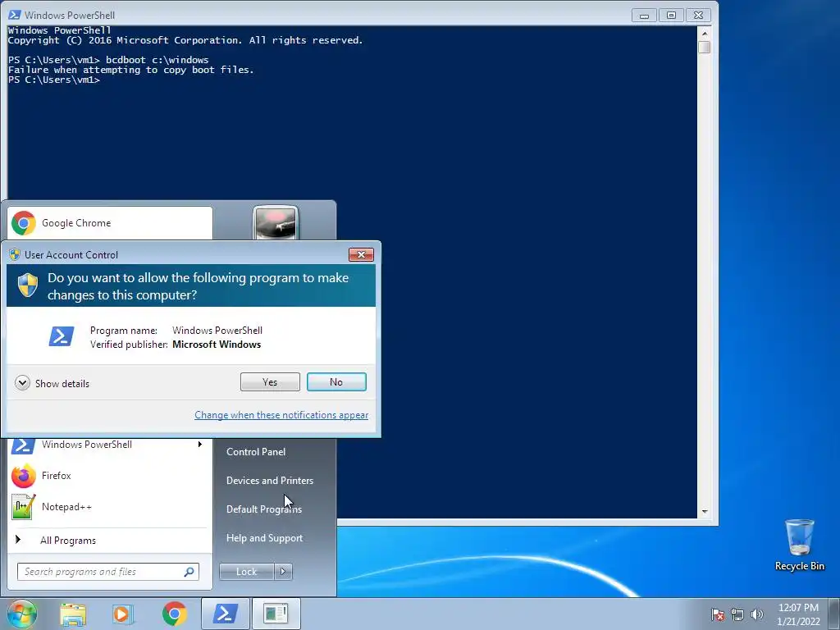The image size is (840, 630).
Task: Click the Notepad++ icon in Start menu
Action: click(24, 507)
